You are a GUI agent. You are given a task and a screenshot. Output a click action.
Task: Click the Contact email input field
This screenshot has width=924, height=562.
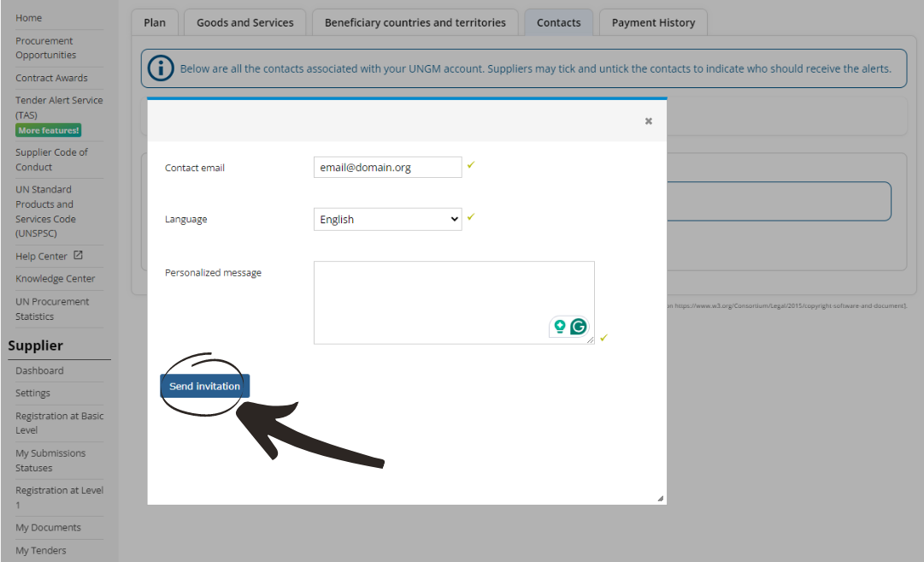[x=387, y=167]
